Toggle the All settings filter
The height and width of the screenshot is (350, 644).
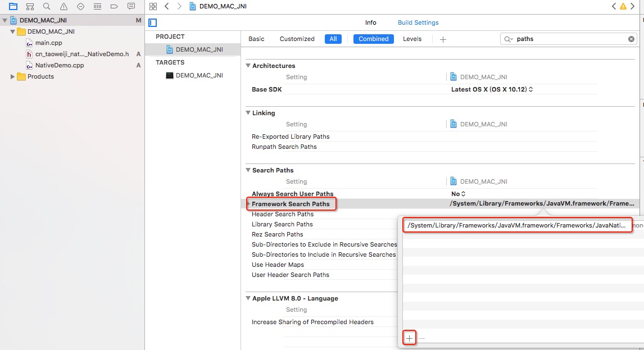point(333,39)
